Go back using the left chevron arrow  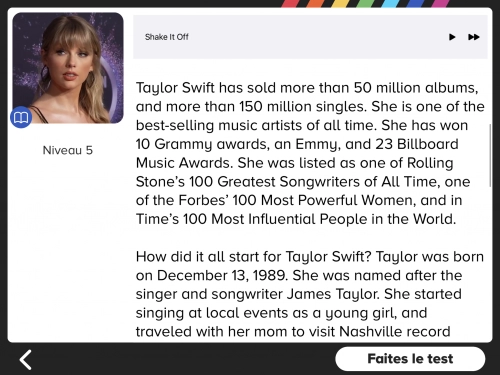[x=26, y=359]
